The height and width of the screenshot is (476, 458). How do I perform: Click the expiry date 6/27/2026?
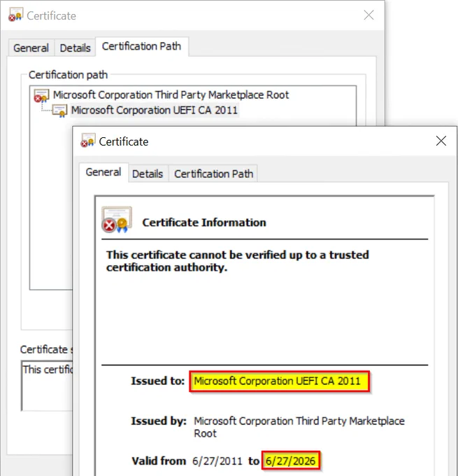pyautogui.click(x=290, y=461)
